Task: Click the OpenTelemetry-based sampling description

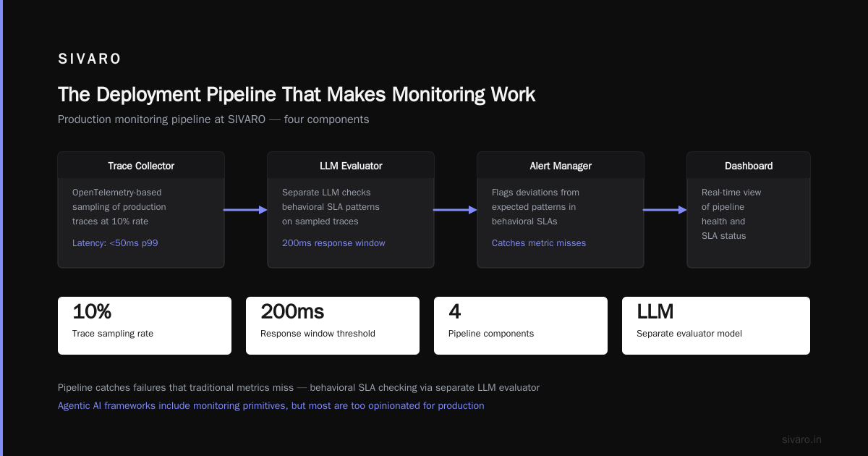Action: pos(119,207)
